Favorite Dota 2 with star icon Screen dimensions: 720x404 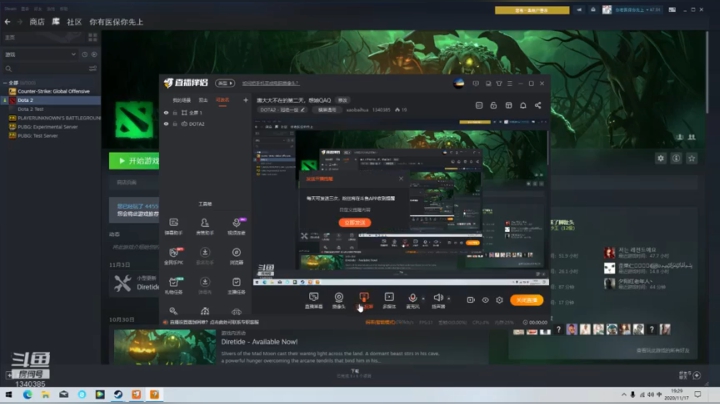point(692,158)
